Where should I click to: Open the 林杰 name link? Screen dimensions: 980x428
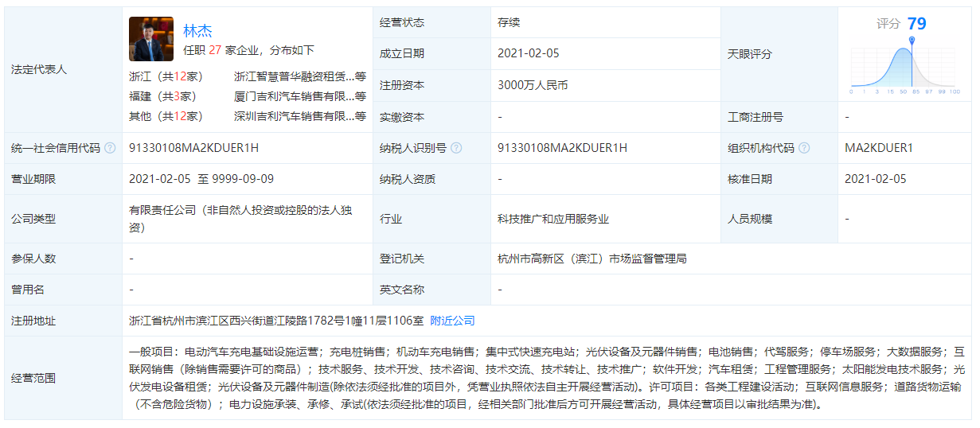coord(197,31)
